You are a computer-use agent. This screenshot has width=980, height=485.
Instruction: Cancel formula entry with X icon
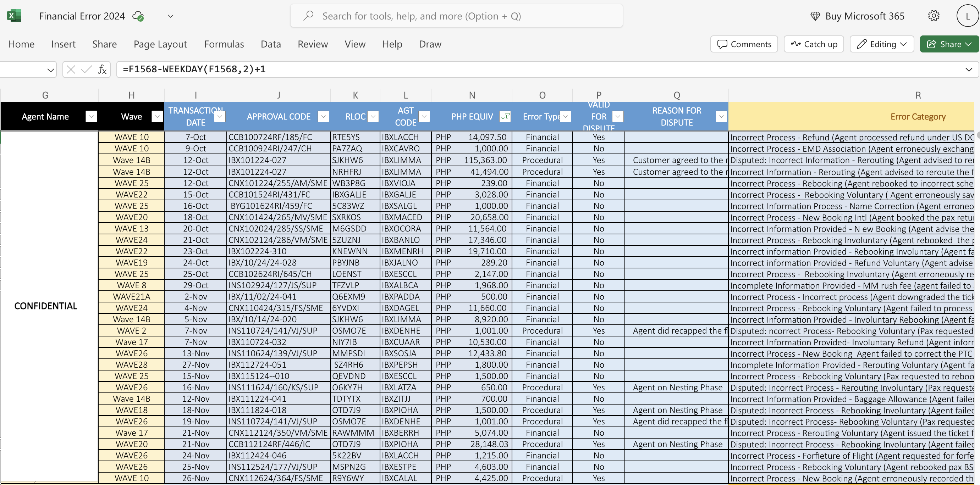71,69
